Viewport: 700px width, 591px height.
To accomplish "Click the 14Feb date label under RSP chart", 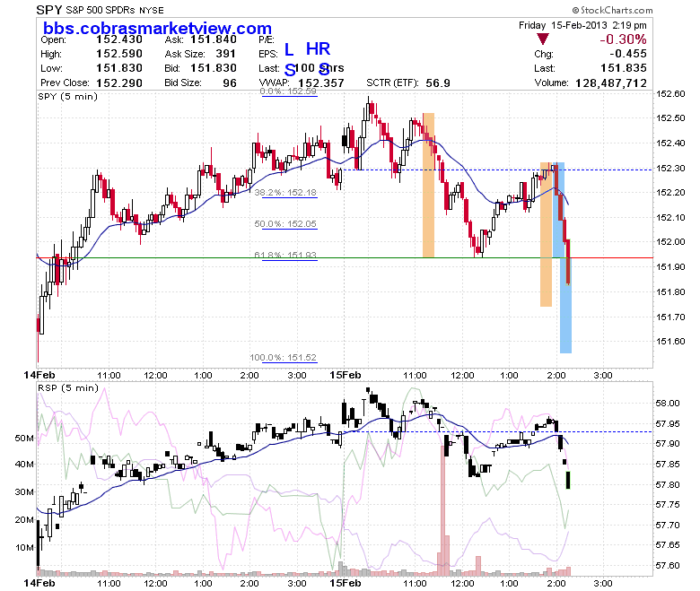I will click(39, 583).
